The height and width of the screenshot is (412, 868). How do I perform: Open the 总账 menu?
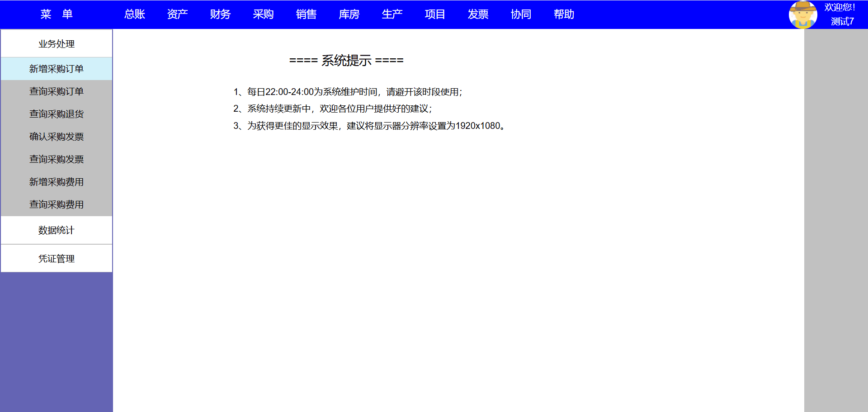click(x=134, y=14)
